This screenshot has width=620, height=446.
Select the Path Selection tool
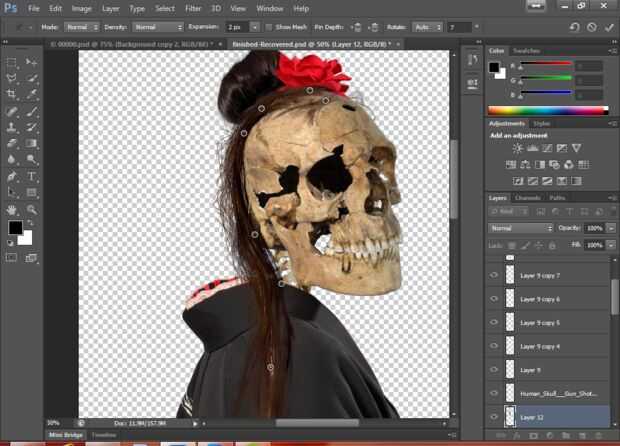click(x=12, y=193)
